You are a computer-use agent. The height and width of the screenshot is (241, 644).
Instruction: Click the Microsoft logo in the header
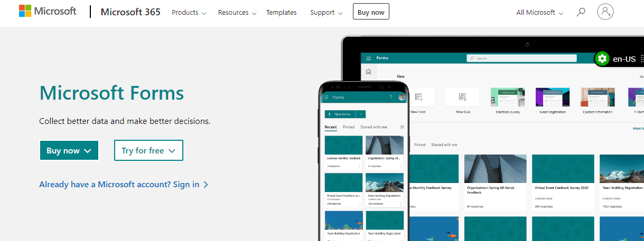point(48,12)
